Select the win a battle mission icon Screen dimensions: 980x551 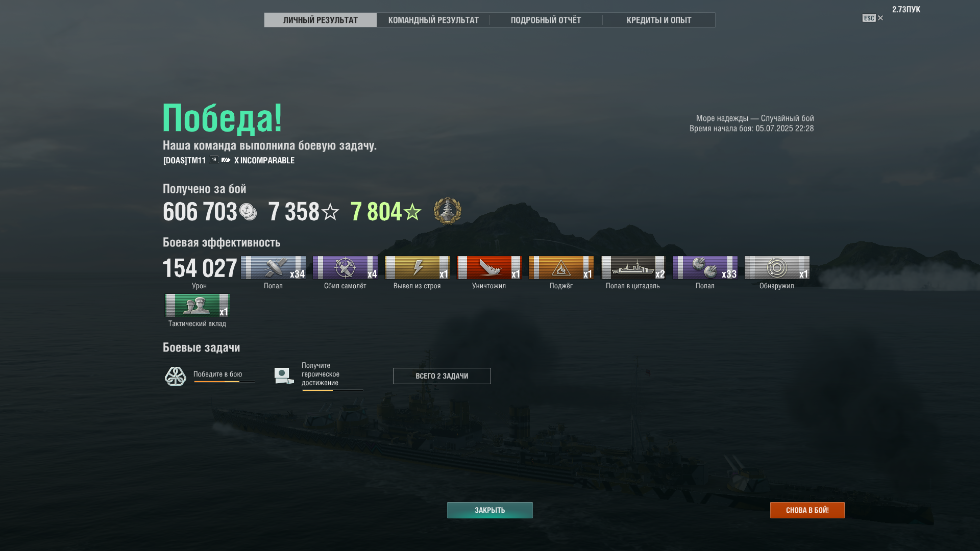176,377
